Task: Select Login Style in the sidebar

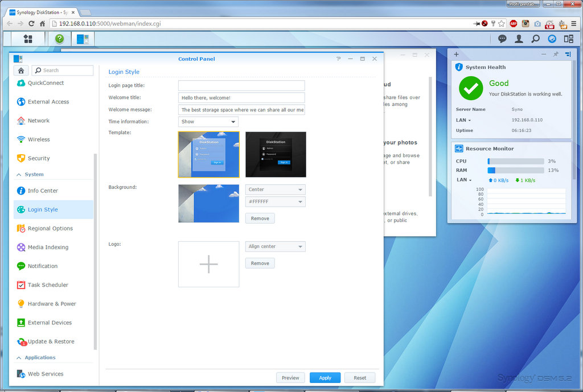Action: pyautogui.click(x=54, y=209)
